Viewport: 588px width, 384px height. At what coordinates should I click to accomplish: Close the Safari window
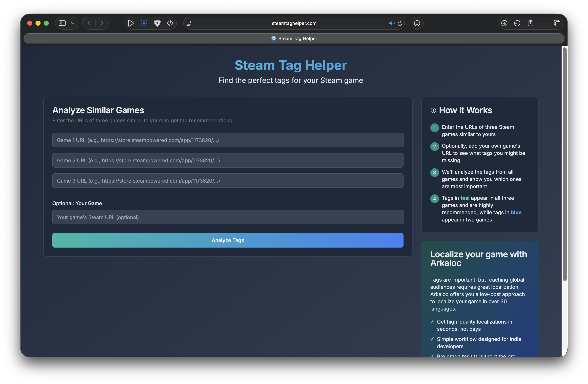pos(30,23)
